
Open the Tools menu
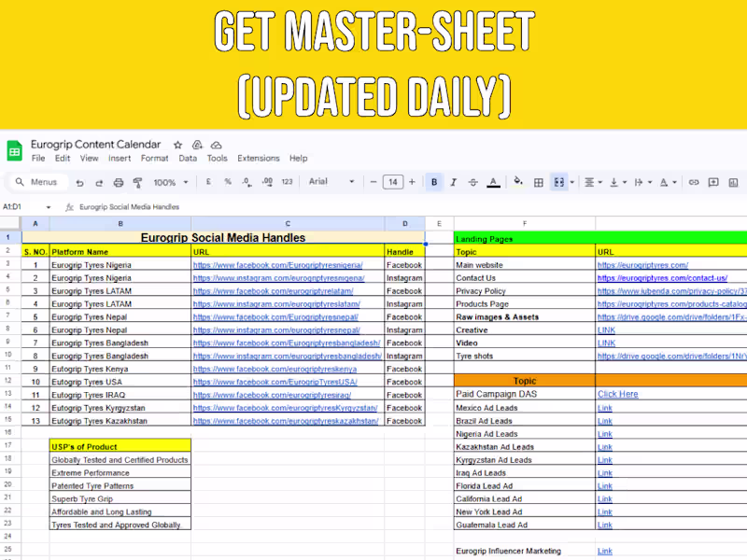(217, 158)
